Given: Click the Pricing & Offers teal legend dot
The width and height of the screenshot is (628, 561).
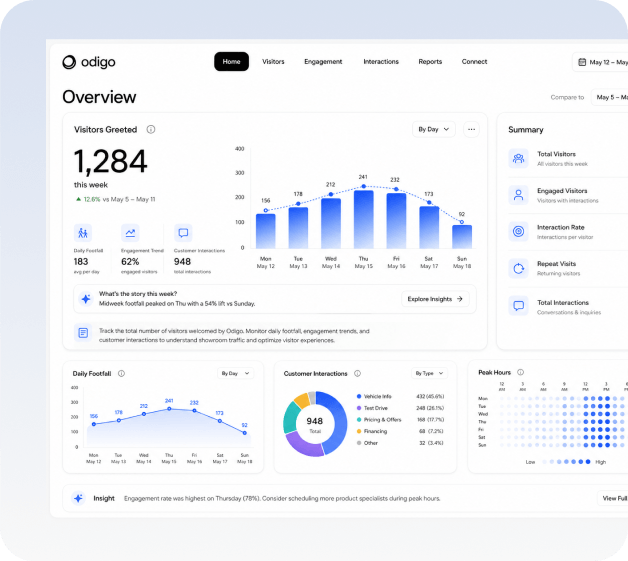Looking at the screenshot, I should [359, 420].
